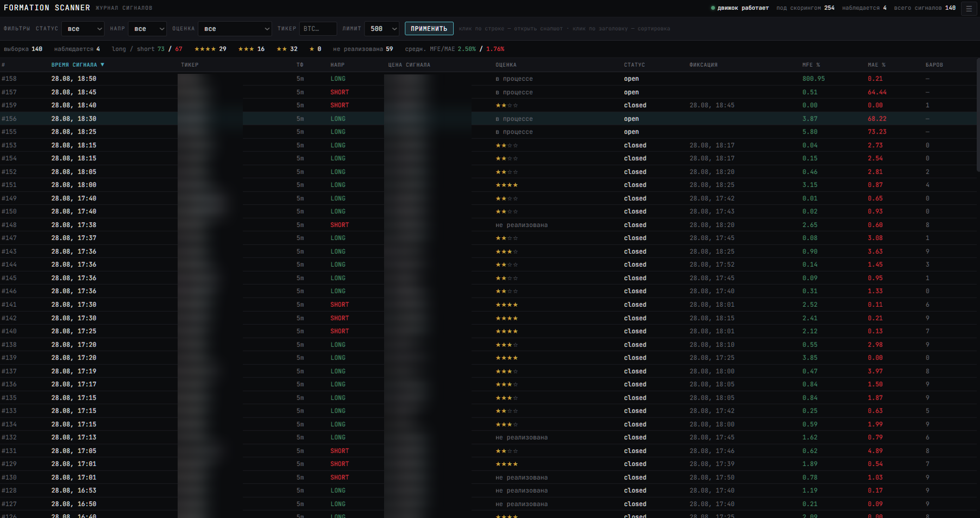Open signal row #148
The width and height of the screenshot is (980, 518).
click(x=489, y=225)
